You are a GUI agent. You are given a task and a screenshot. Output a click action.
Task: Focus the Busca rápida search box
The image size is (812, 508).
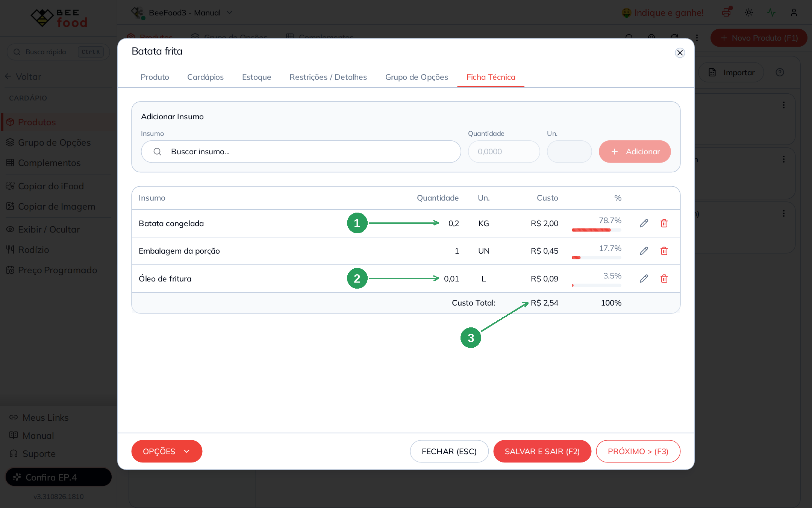(59, 52)
